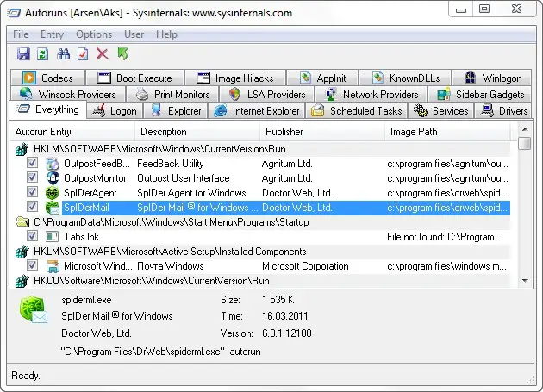Switch to the Boot Execute tab
Viewport: 543px width, 392px height.
pos(134,78)
